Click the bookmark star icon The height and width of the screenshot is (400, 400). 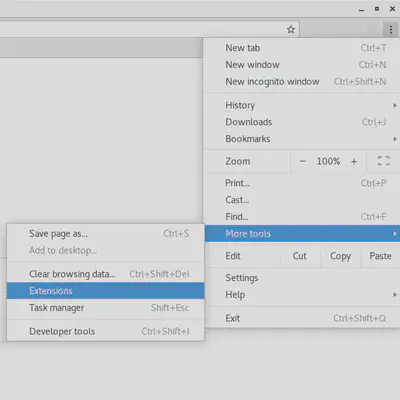tap(291, 30)
